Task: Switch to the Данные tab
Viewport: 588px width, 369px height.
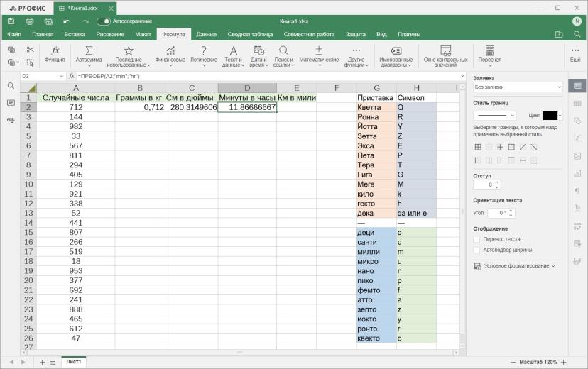Action: point(206,34)
